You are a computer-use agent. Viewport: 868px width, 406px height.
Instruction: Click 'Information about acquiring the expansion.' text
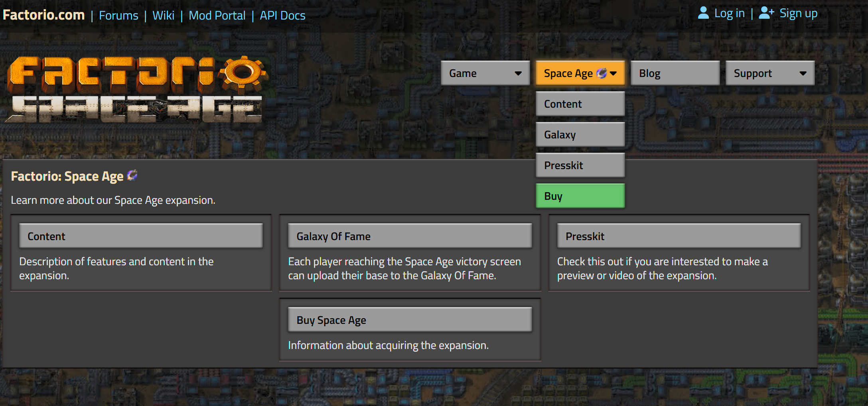pyautogui.click(x=388, y=345)
